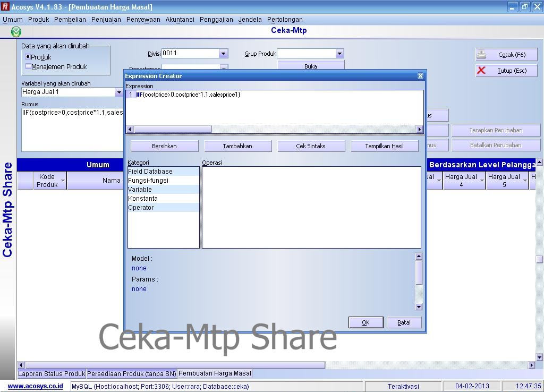The width and height of the screenshot is (544, 392).
Task: Click the Cek Sintaks button
Action: tap(311, 146)
